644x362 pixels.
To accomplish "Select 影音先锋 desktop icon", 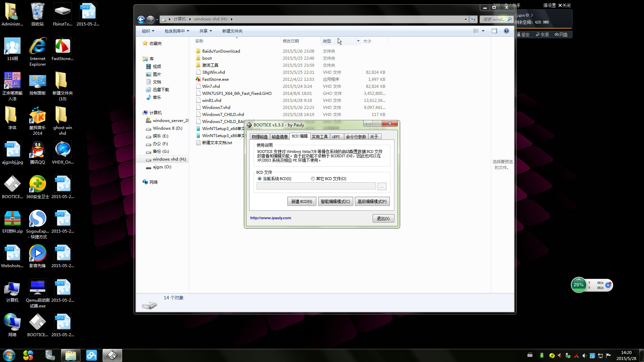I will click(38, 256).
